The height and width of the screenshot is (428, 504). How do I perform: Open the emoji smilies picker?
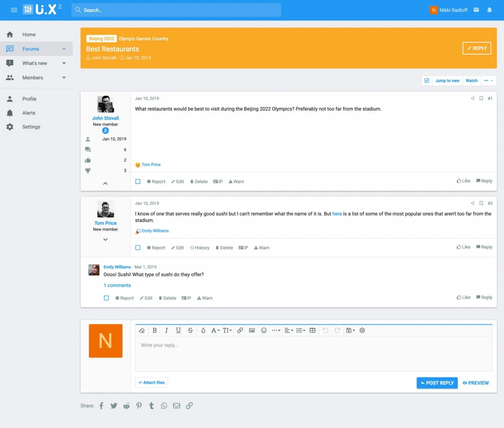[x=264, y=330]
